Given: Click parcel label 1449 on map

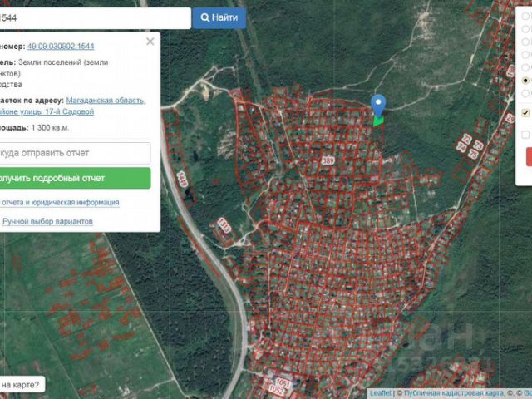Looking at the screenshot, I should tap(182, 179).
